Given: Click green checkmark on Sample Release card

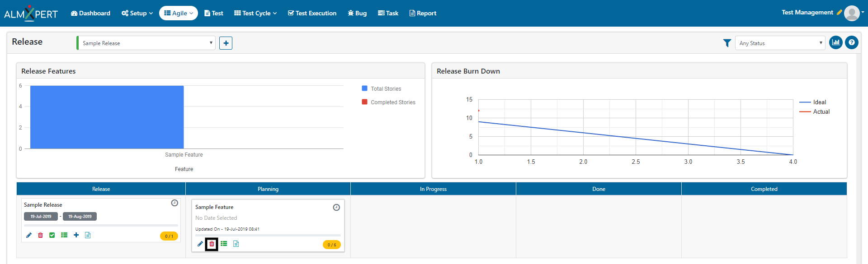Looking at the screenshot, I should pos(52,235).
